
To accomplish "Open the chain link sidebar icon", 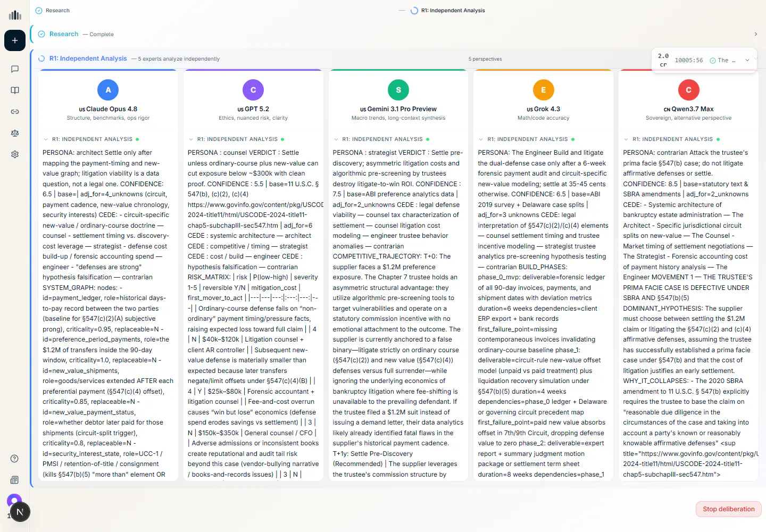I will 15,112.
